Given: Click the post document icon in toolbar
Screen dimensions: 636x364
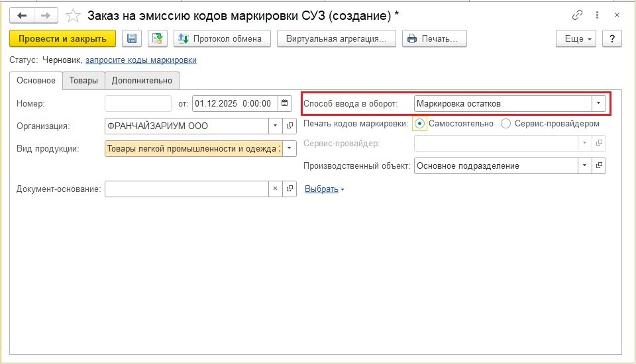Looking at the screenshot, I should (x=158, y=39).
